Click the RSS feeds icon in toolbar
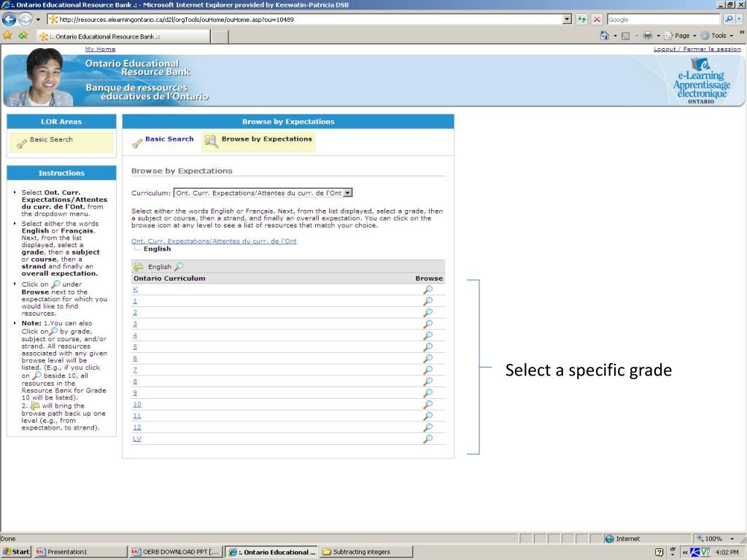This screenshot has height=560, width=747. click(625, 36)
